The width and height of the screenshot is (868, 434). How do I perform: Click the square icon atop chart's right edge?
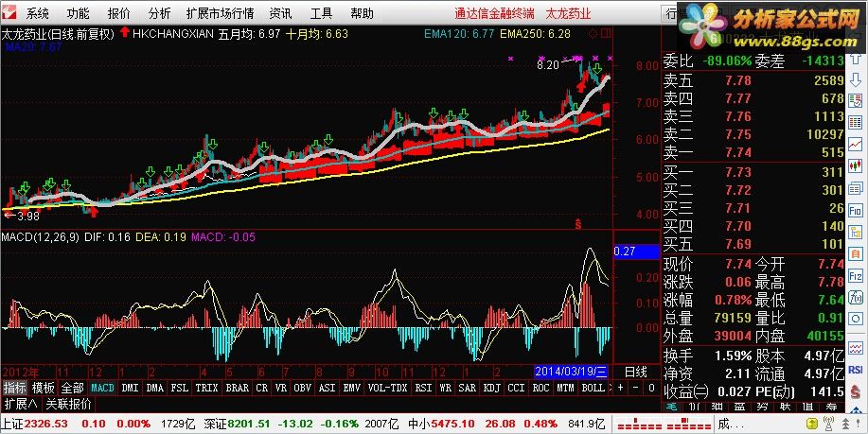coord(606,34)
